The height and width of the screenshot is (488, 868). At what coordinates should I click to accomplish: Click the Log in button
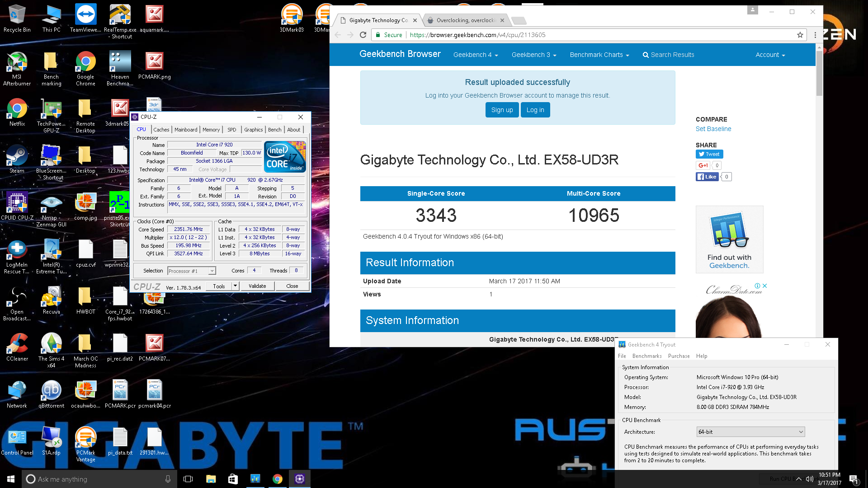(535, 110)
